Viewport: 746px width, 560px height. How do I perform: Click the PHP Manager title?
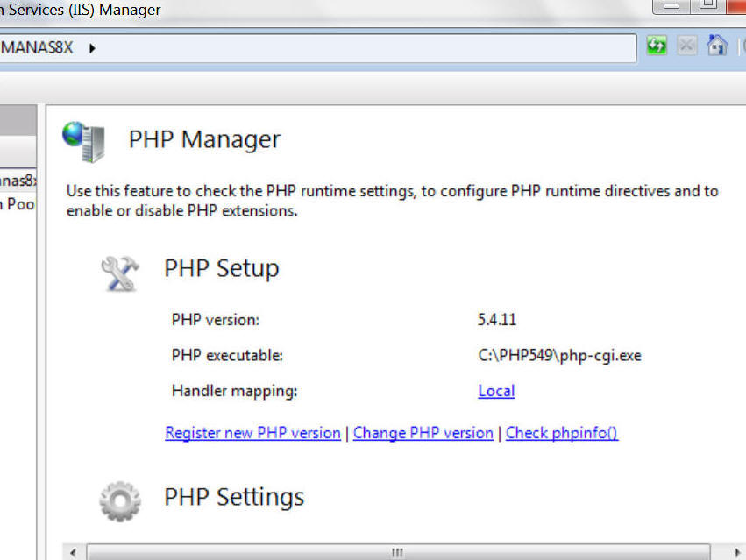pyautogui.click(x=204, y=139)
